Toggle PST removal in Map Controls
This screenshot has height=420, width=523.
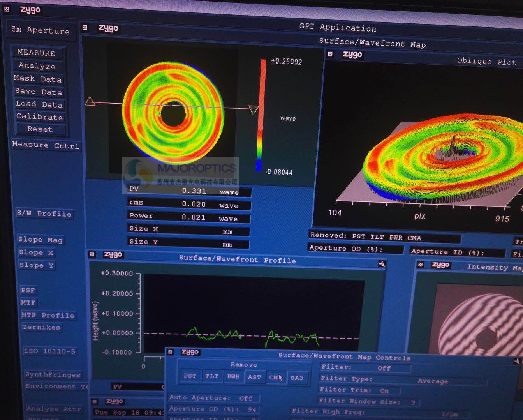[x=190, y=376]
